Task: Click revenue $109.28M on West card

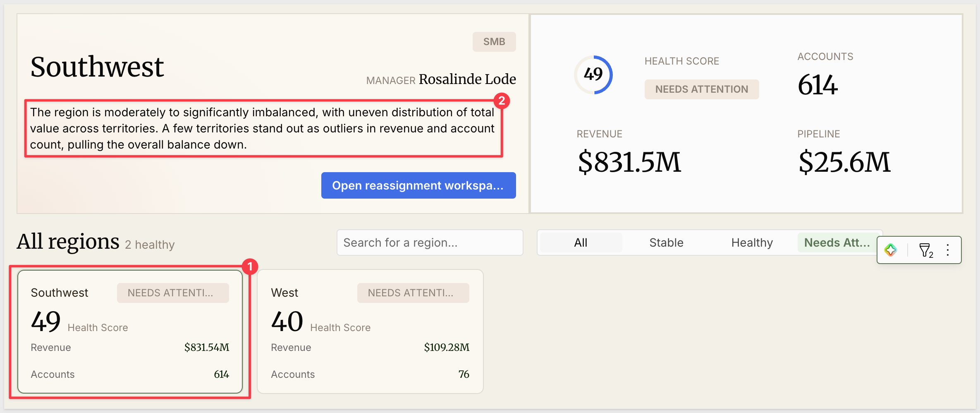Action: coord(447,347)
